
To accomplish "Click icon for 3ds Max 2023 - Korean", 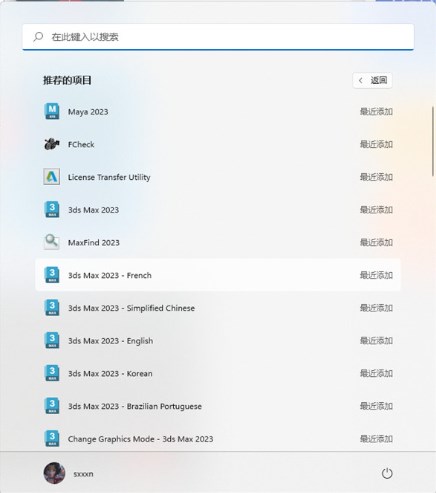I will pos(52,373).
